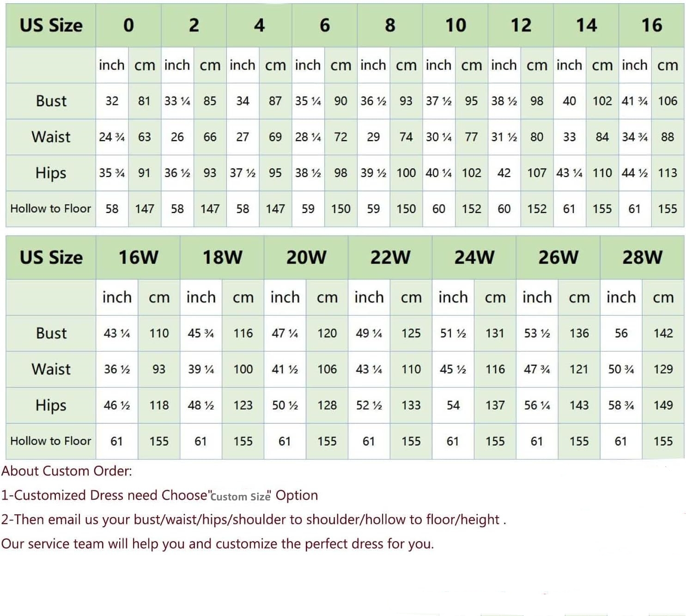Select the 16W size header
This screenshot has height=616, width=686.
click(x=138, y=257)
